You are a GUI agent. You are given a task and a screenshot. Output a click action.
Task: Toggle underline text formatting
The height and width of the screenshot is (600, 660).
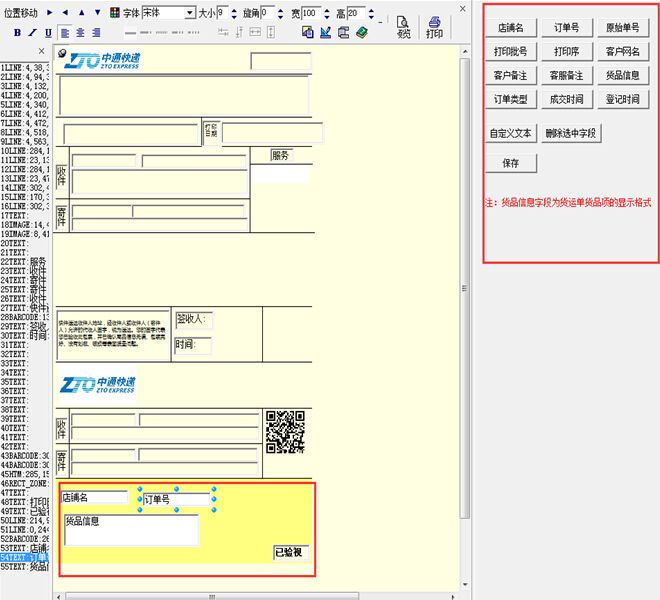48,33
